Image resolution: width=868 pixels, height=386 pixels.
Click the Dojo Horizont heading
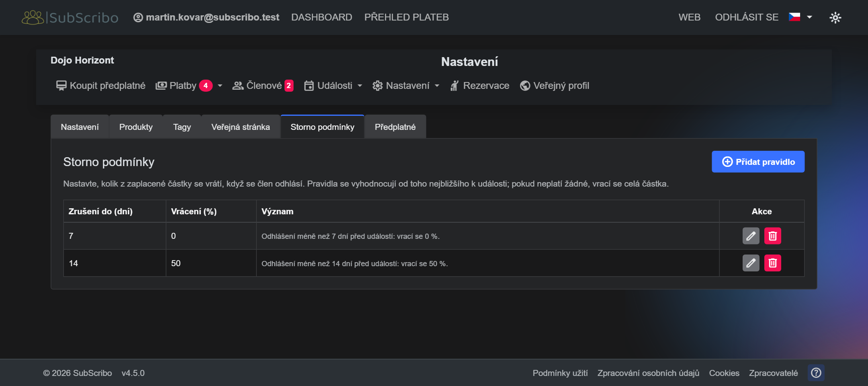(x=82, y=60)
